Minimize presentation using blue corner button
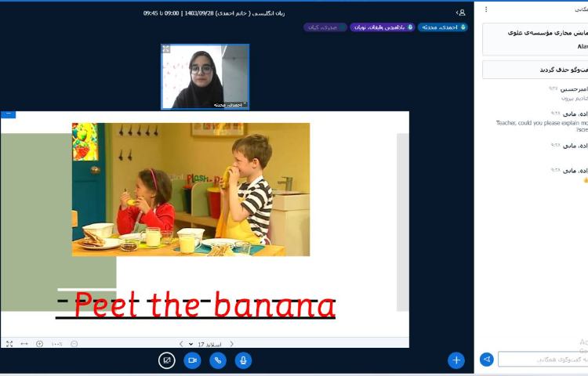Screen dimensions: 588x376 coord(8,114)
